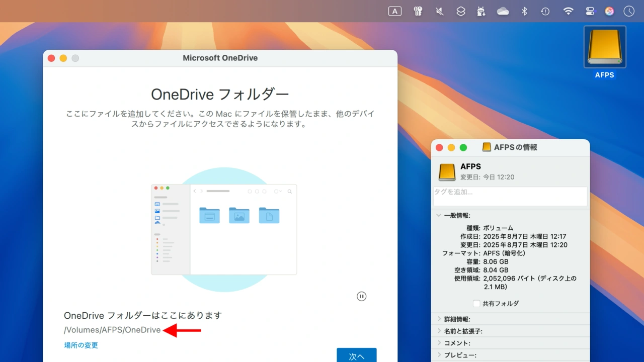The height and width of the screenshot is (362, 644).
Task: Click the タグを追加 tag field
Action: (x=510, y=196)
